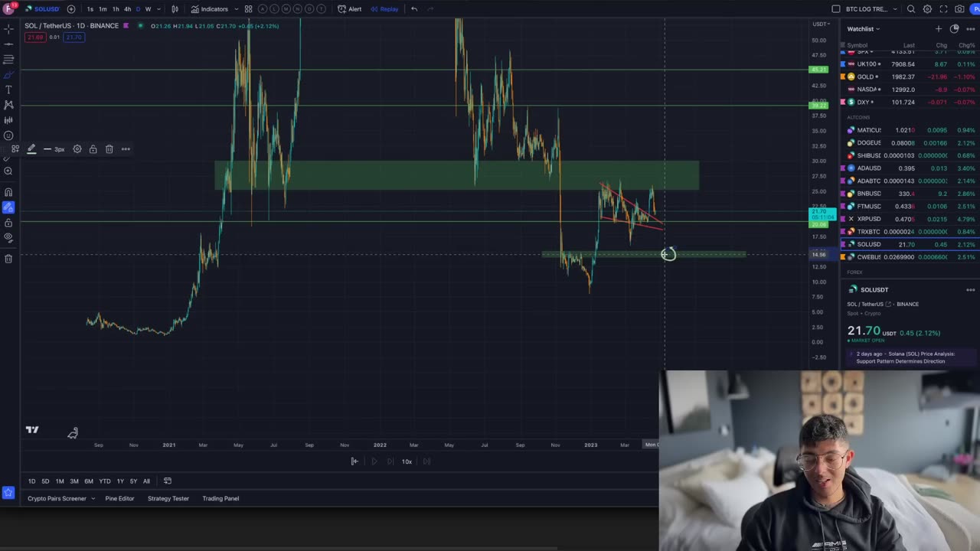Screen dimensions: 980x551
Task: Select the crosshair cursor tool
Action: tap(8, 29)
